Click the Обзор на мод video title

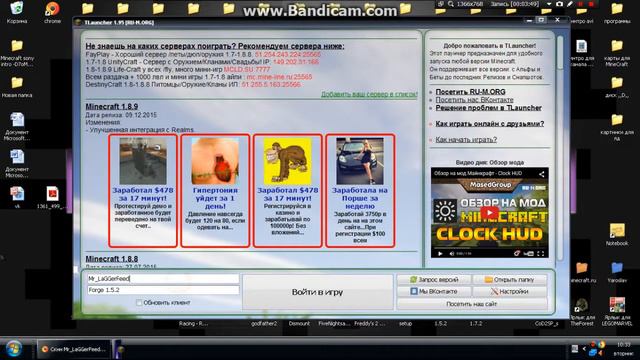(478, 173)
